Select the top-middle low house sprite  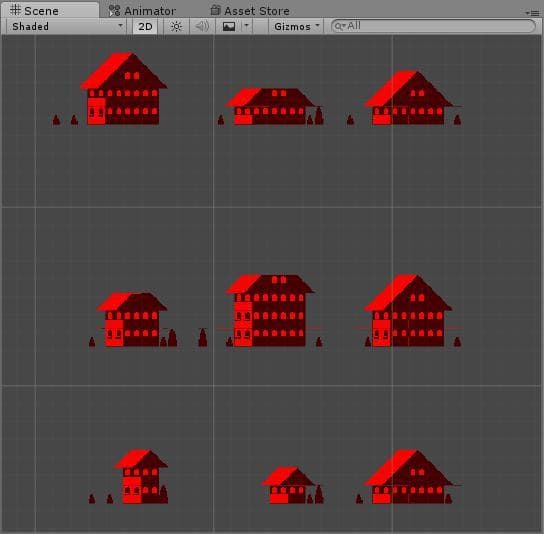tap(271, 106)
